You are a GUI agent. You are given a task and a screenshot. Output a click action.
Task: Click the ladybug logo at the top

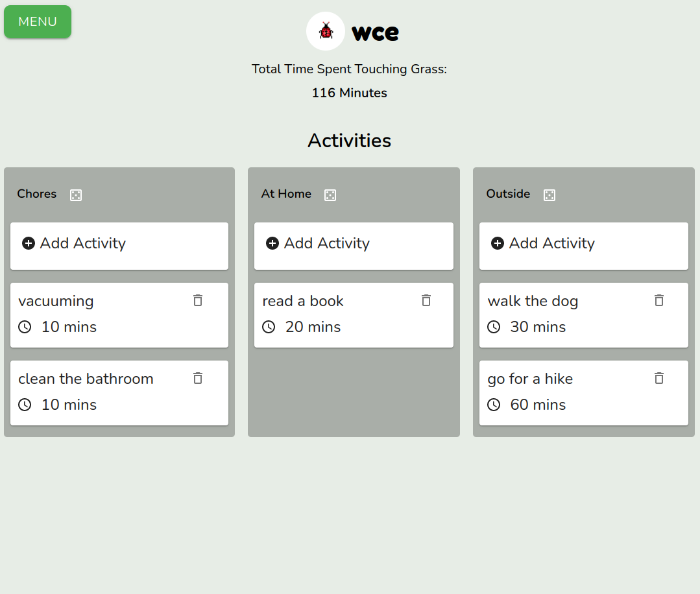pos(325,30)
